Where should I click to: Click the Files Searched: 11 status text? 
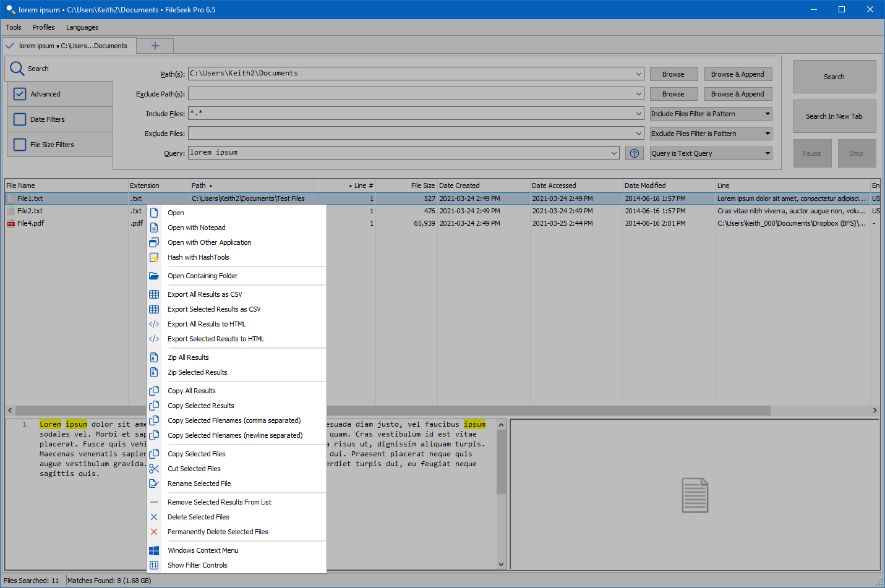[32, 581]
